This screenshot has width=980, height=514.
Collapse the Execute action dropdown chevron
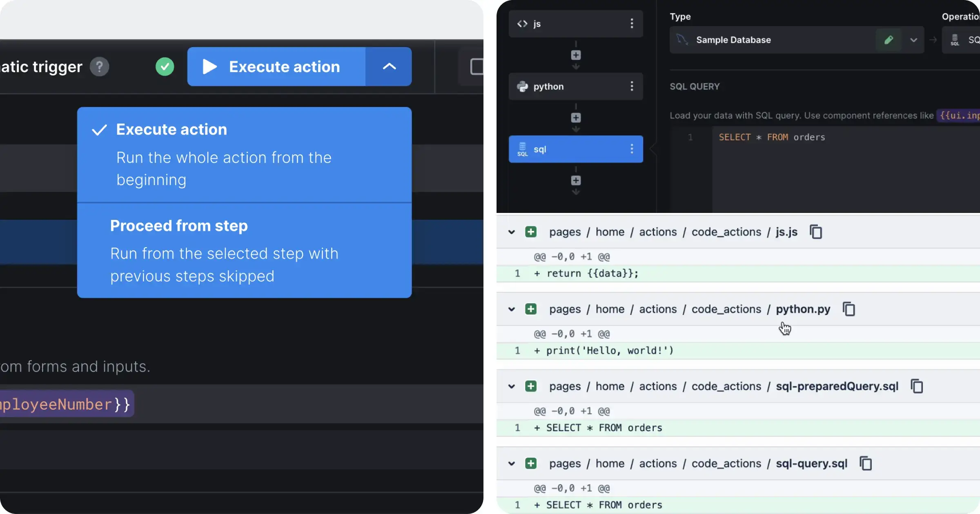click(x=389, y=66)
